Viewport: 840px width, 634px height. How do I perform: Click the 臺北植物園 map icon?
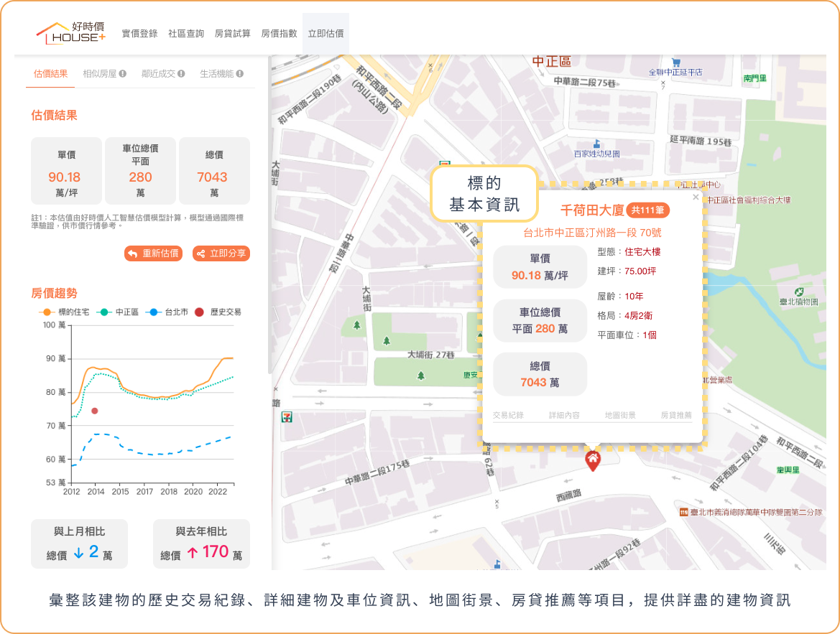[x=799, y=292]
